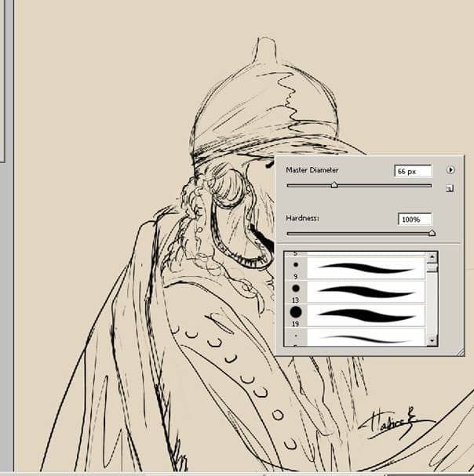Click the brush list scrollbar thumb

click(x=432, y=268)
